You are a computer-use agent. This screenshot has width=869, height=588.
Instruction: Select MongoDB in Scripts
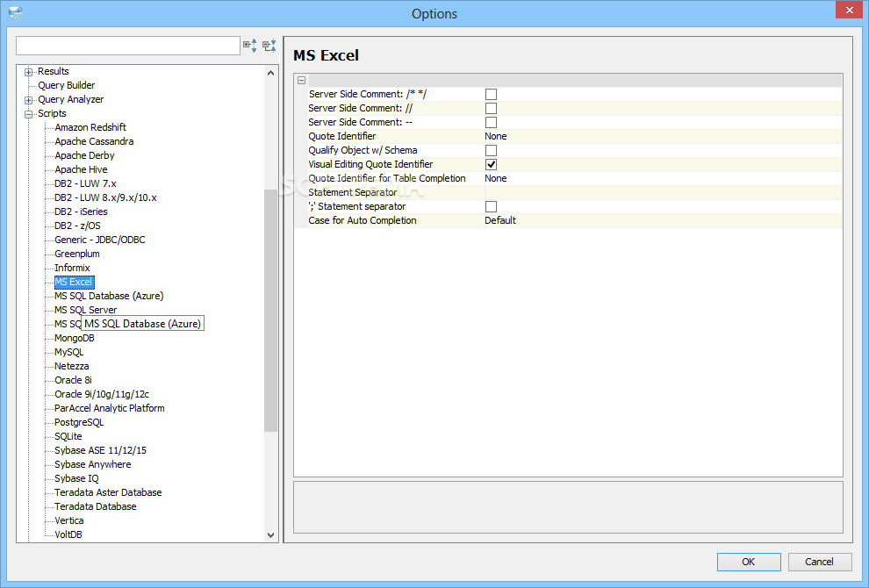[75, 338]
